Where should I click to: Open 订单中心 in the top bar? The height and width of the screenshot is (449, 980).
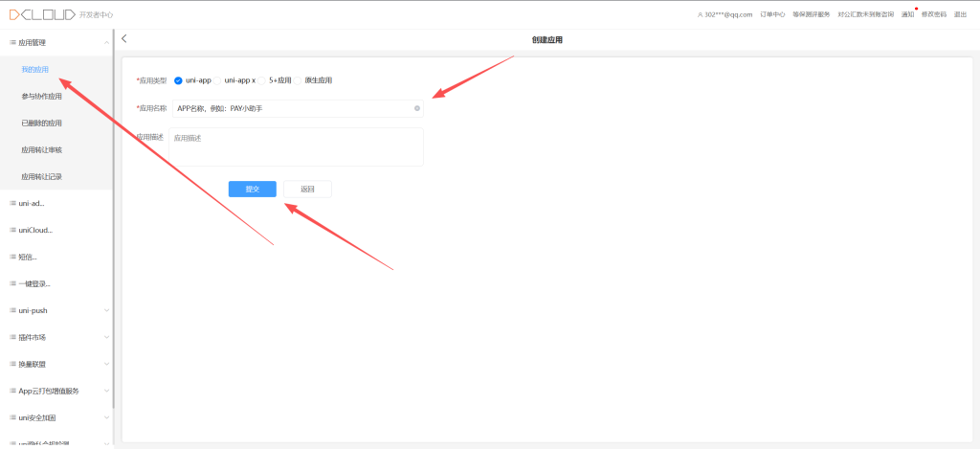coord(772,15)
